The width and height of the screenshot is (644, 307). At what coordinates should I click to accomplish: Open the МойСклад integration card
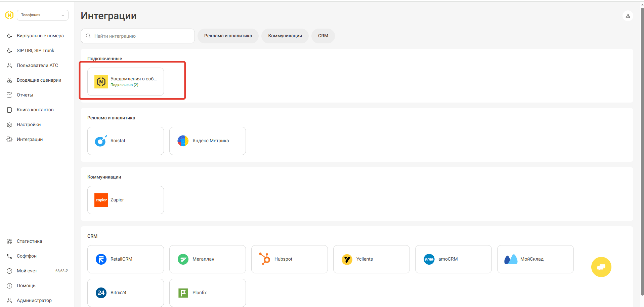coord(535,259)
